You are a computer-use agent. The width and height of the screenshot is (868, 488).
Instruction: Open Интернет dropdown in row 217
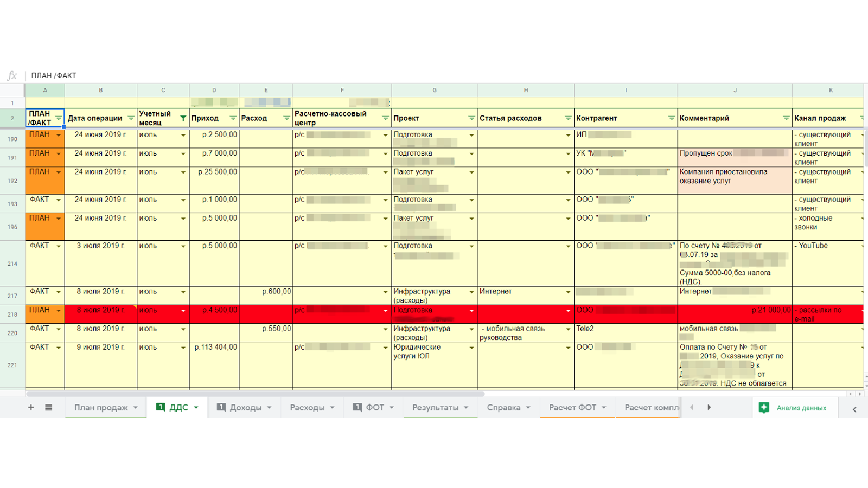[568, 292]
